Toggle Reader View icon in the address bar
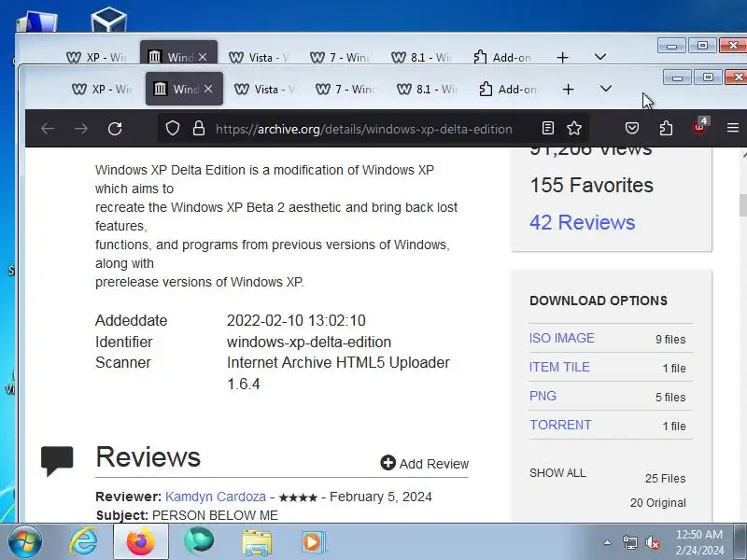Screen dimensions: 747x560 (548, 128)
